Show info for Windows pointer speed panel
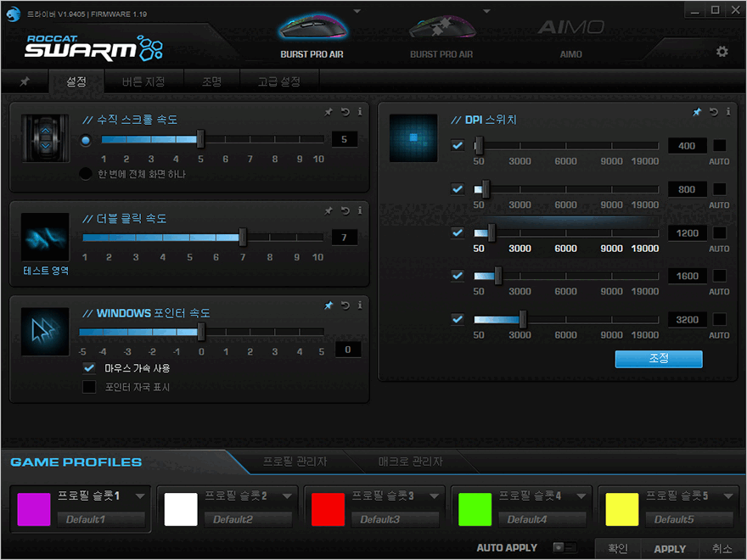The width and height of the screenshot is (747, 560). [360, 305]
